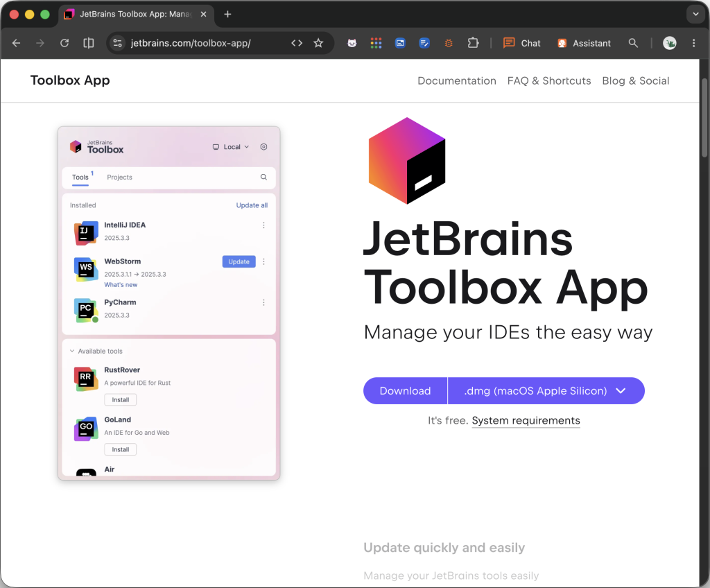Image resolution: width=710 pixels, height=588 pixels.
Task: Open a new tab with plus button
Action: point(227,15)
